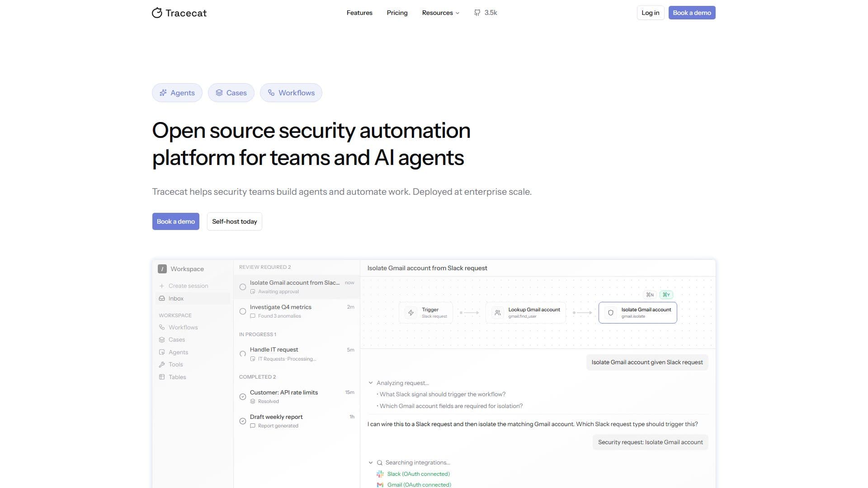
Task: Click the Gmail logo icon
Action: [x=380, y=485]
